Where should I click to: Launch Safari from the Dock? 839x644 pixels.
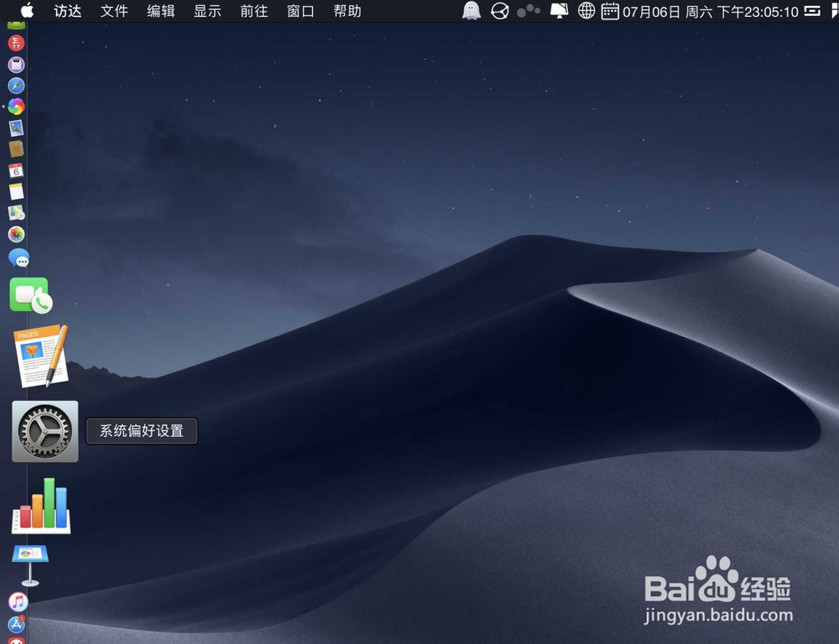16,86
